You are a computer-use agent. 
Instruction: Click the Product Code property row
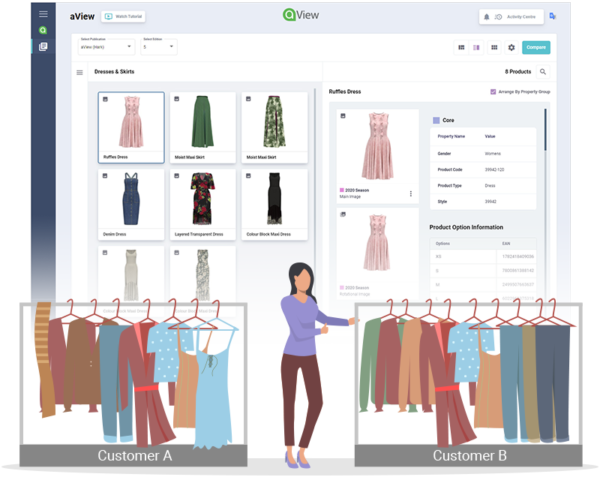483,169
